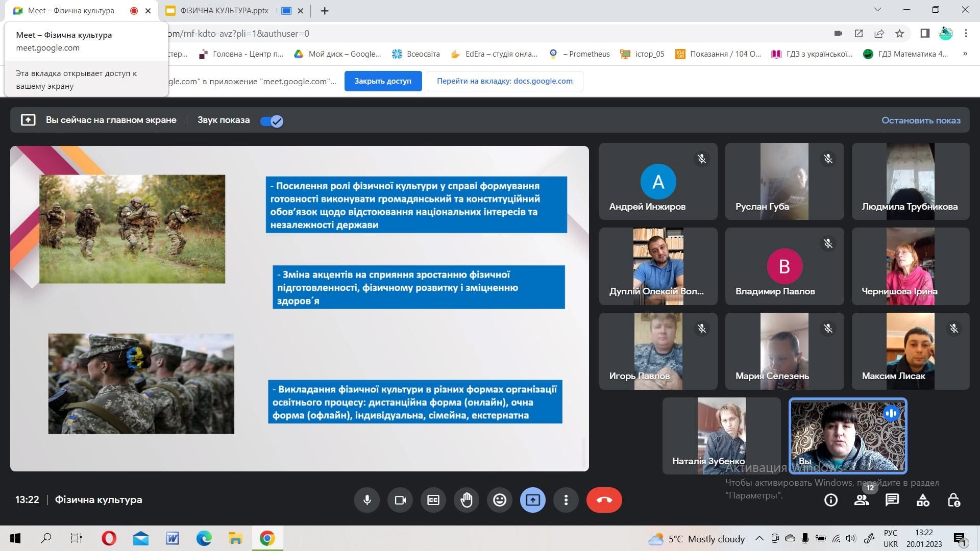This screenshot has height=551, width=980.
Task: Mute microphone in Meet control bar
Action: 367,500
